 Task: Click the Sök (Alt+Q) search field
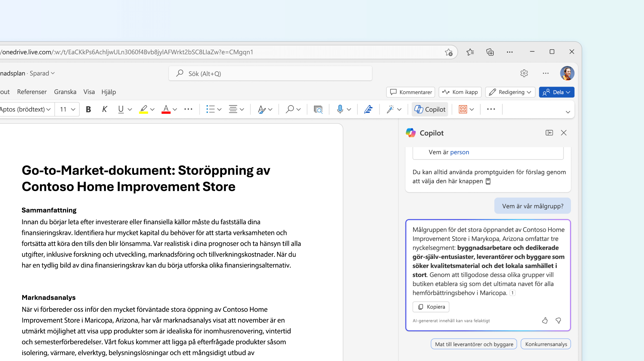click(270, 73)
